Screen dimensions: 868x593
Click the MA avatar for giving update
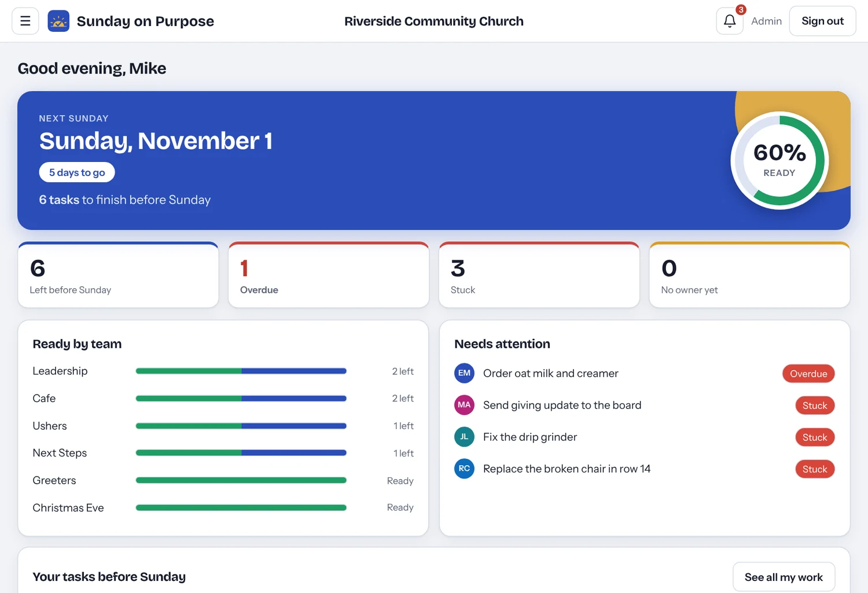(x=464, y=405)
